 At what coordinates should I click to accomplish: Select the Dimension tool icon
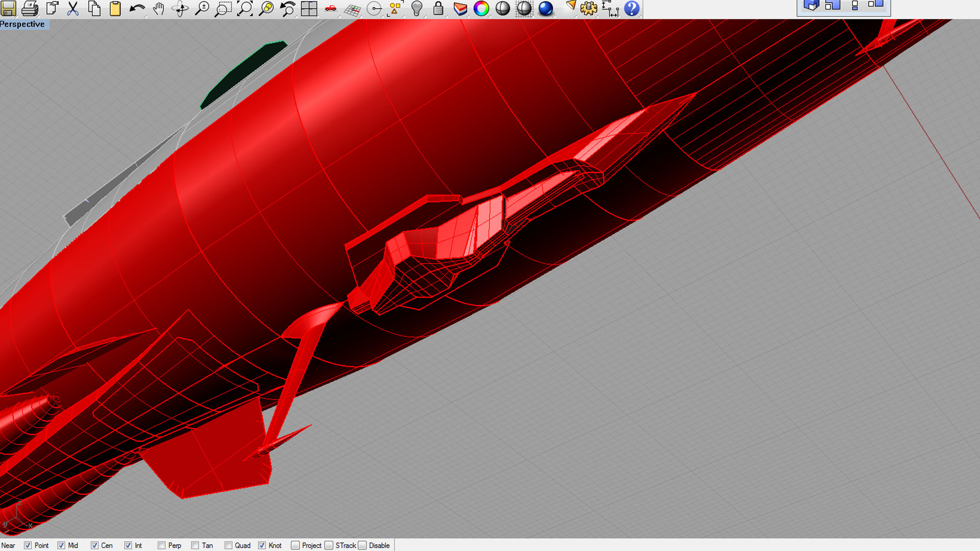click(610, 8)
